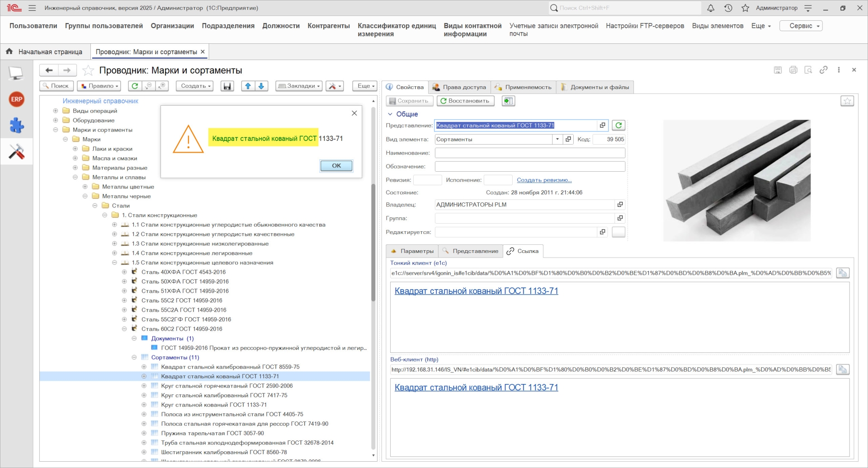
Task: Copy the thin client link
Action: 843,273
